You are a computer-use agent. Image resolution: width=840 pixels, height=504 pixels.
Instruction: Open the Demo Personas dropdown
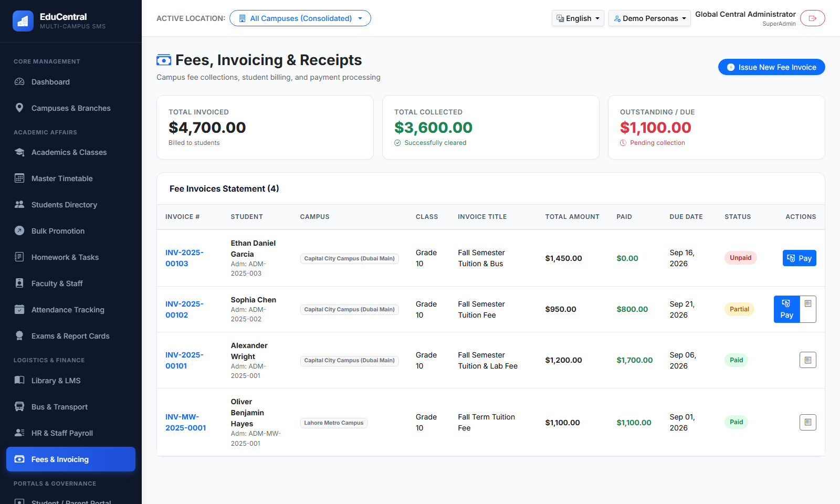click(x=650, y=18)
